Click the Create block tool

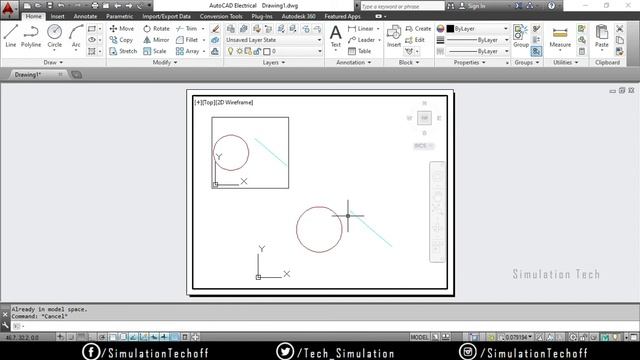click(418, 29)
